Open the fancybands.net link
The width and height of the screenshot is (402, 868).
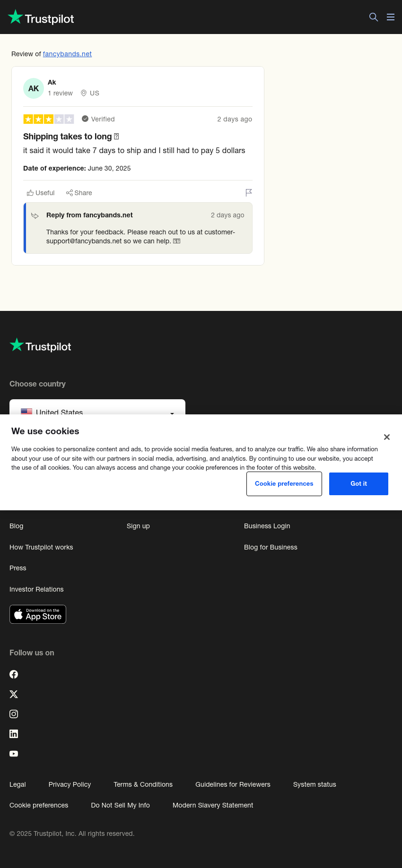click(67, 54)
